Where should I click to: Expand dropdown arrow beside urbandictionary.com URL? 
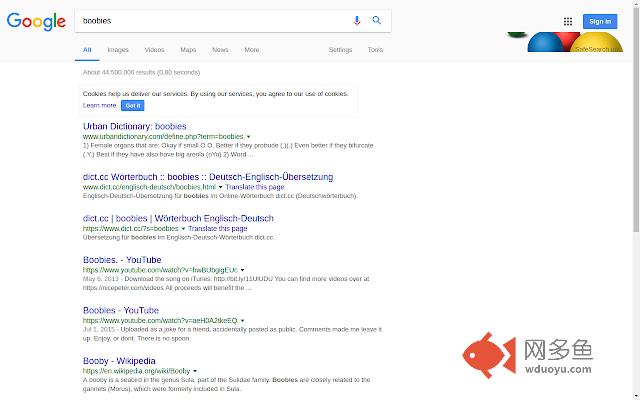pyautogui.click(x=249, y=137)
